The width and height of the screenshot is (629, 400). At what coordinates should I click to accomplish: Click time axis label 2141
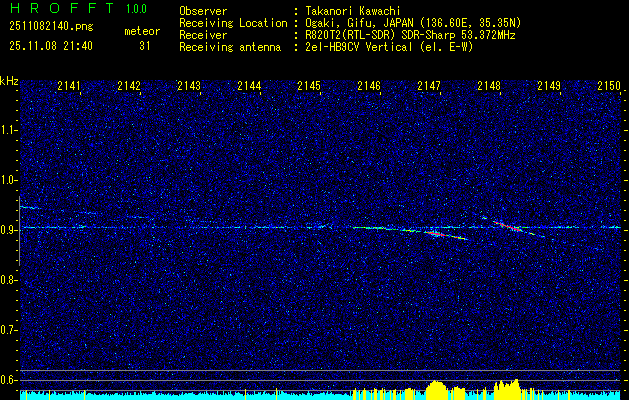click(69, 85)
